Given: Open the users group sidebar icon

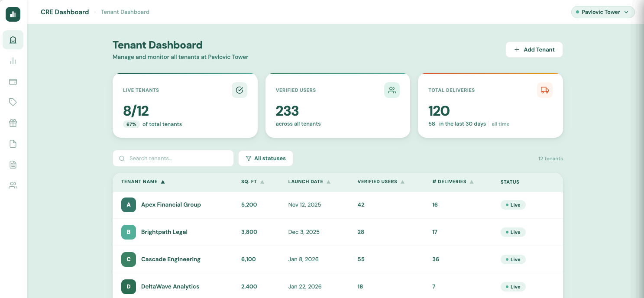Looking at the screenshot, I should click(x=13, y=185).
